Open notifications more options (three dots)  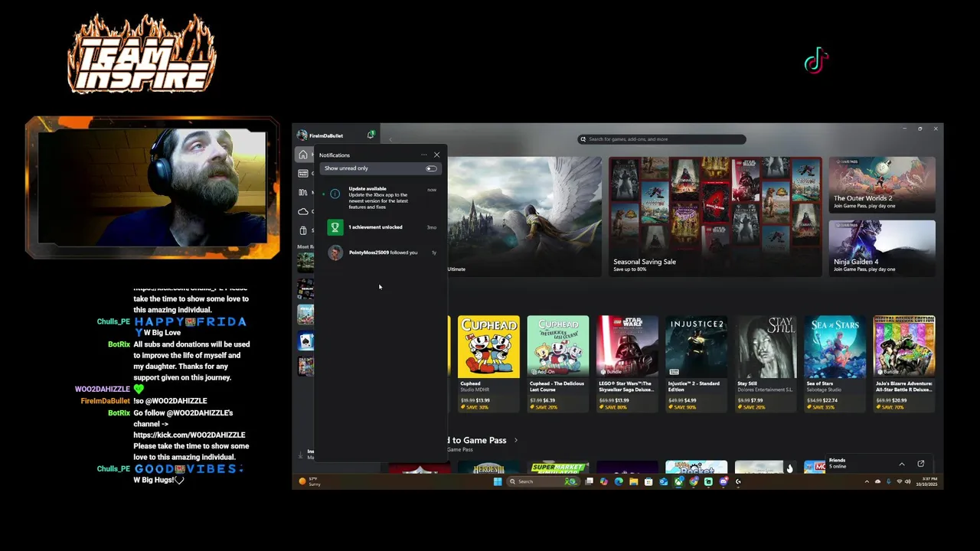pos(423,155)
